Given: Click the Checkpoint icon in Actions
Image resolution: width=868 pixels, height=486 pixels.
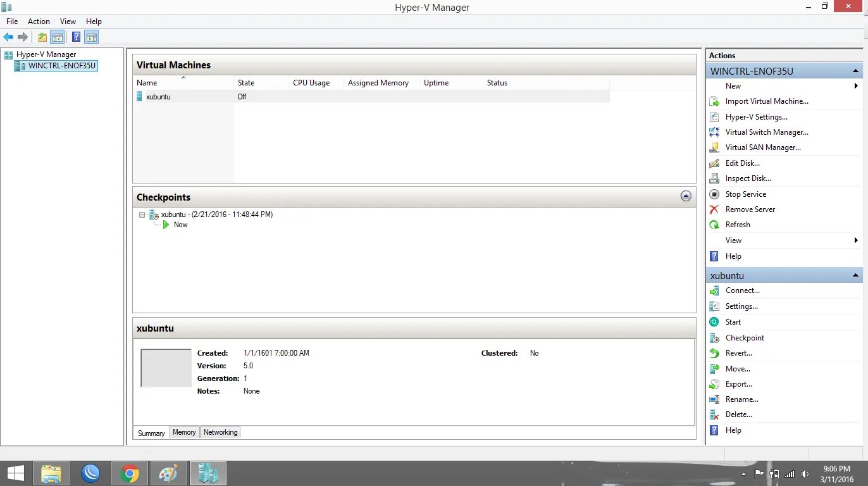Looking at the screenshot, I should tap(714, 338).
